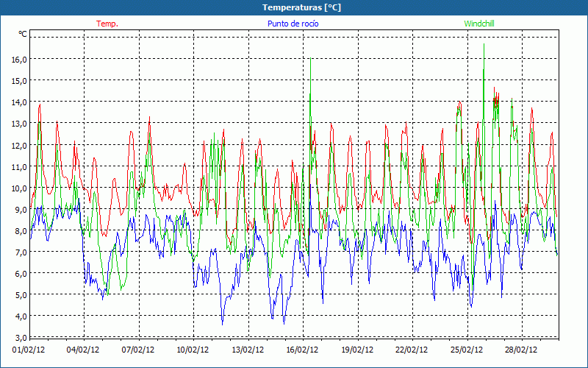Click the 8,0 y-axis value

point(21,231)
